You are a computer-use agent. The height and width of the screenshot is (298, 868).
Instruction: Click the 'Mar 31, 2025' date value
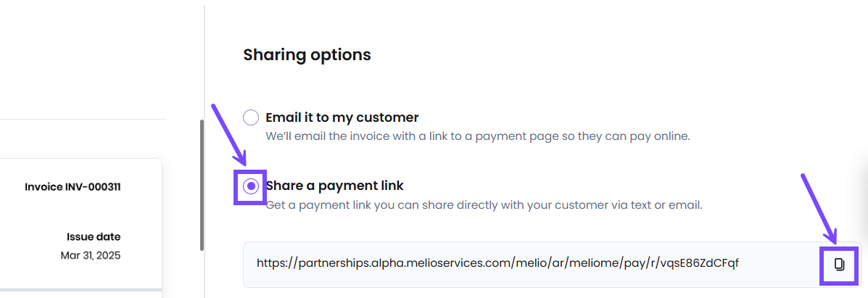(x=90, y=256)
